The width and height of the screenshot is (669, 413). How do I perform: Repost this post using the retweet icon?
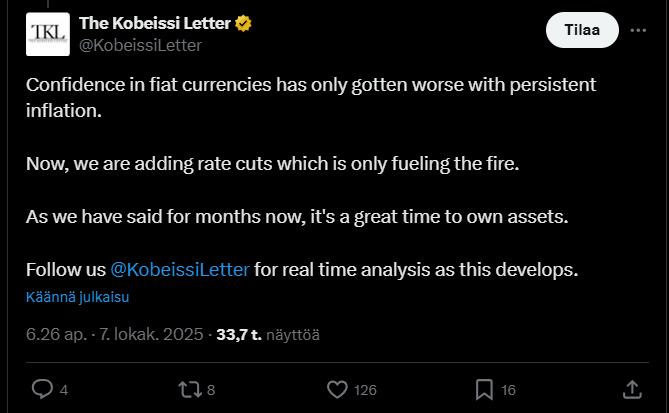point(189,389)
